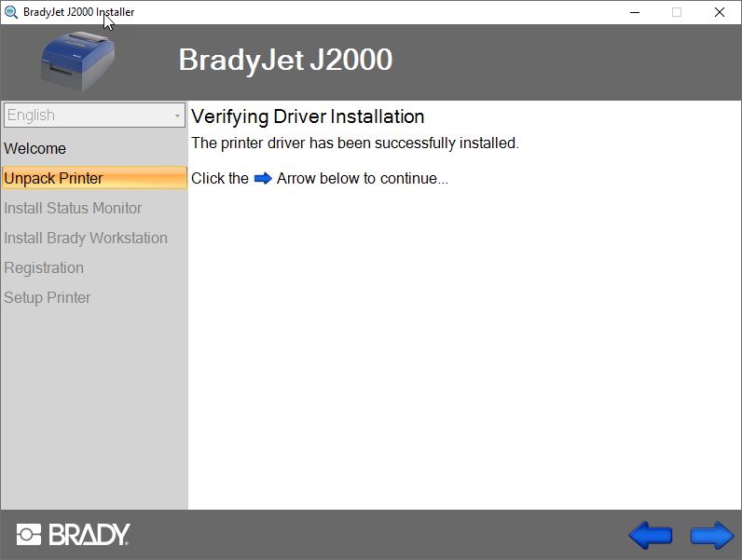Viewport: 742px width, 560px height.
Task: Click the 'Verifying Driver Installation' heading
Action: 308,116
